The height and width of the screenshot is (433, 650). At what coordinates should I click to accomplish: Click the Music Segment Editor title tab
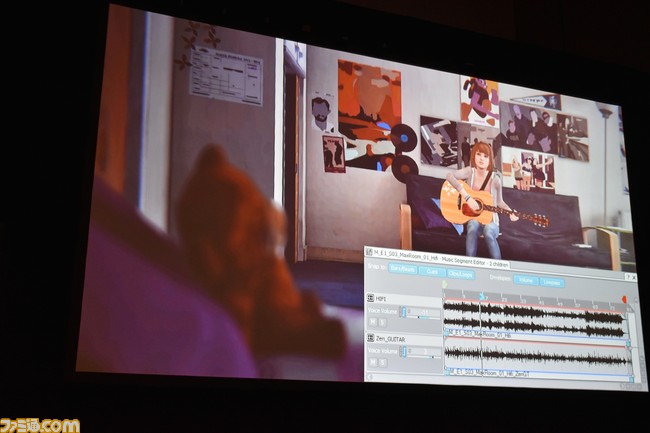pos(437,258)
